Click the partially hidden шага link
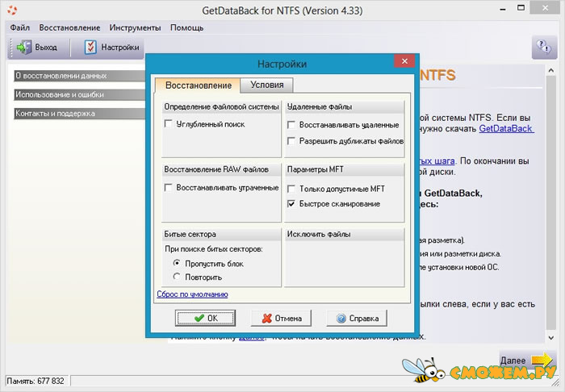The width and height of the screenshot is (565, 392). [x=437, y=161]
